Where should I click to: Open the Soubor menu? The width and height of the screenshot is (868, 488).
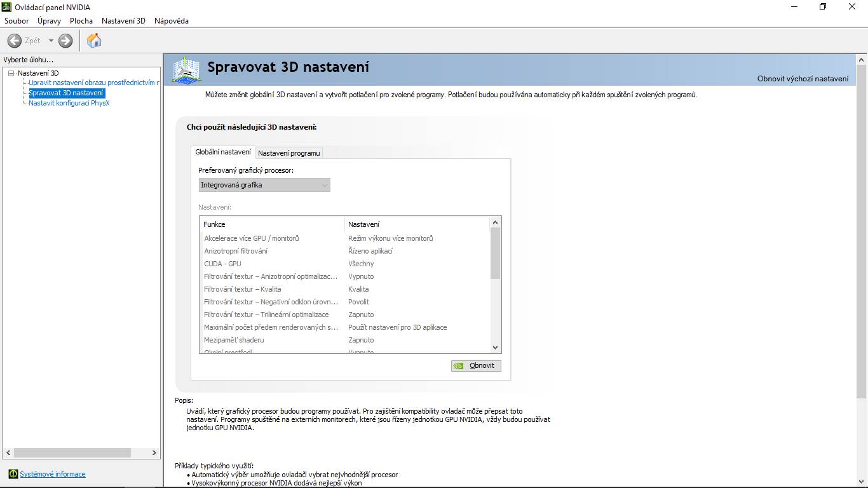(17, 21)
